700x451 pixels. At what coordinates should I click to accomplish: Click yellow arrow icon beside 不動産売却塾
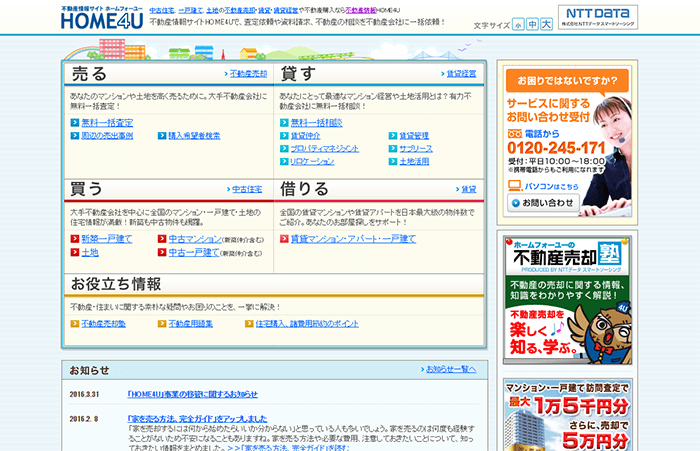pos(75,324)
